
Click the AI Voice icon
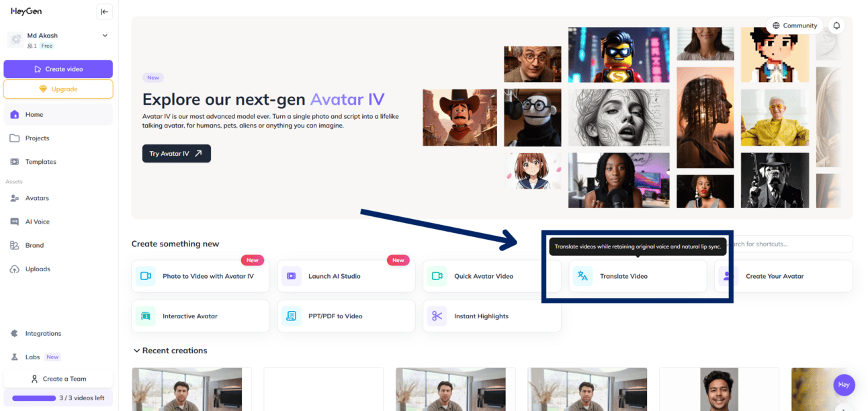click(x=15, y=222)
